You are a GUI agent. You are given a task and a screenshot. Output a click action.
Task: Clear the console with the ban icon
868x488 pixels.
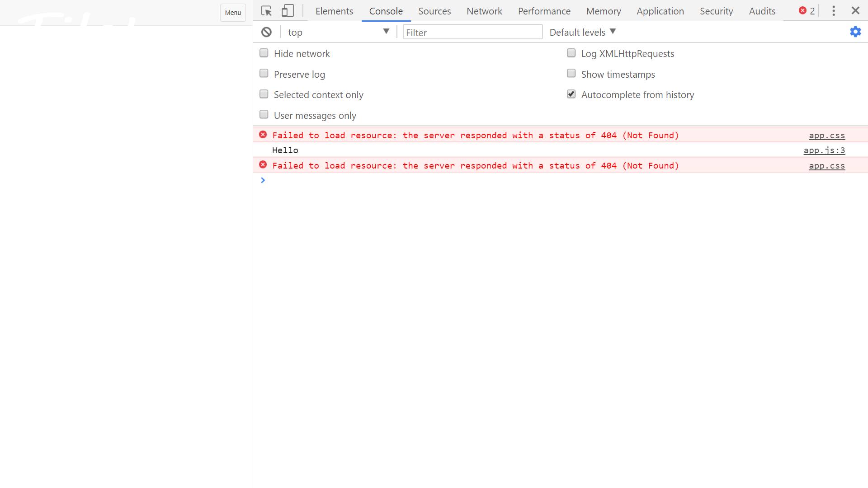click(267, 32)
